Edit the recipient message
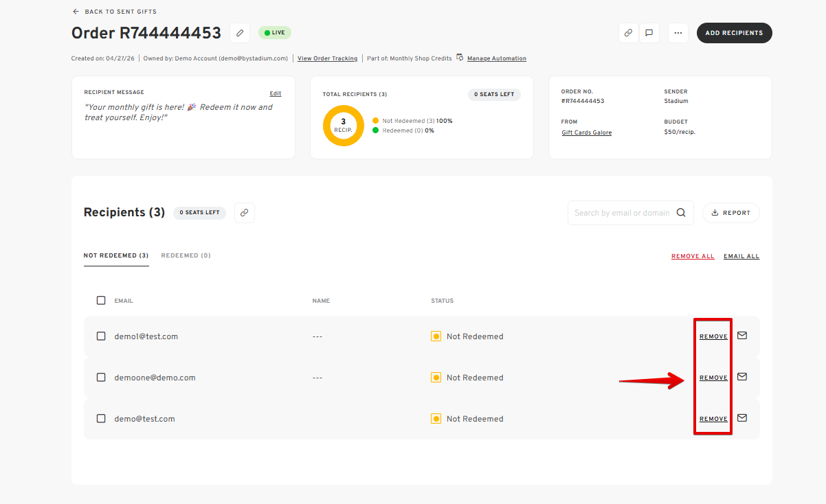The image size is (826, 504). tap(276, 93)
